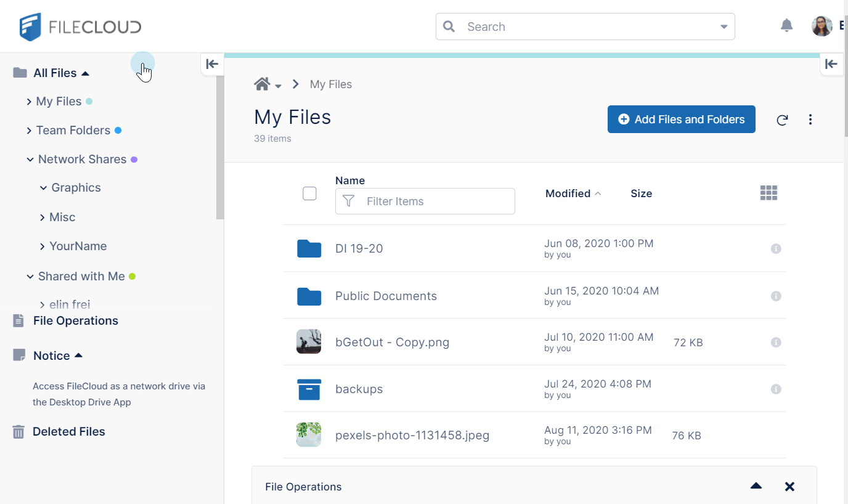Collapse the Network Shares tree node
Image resolution: width=848 pixels, height=504 pixels.
tap(30, 160)
